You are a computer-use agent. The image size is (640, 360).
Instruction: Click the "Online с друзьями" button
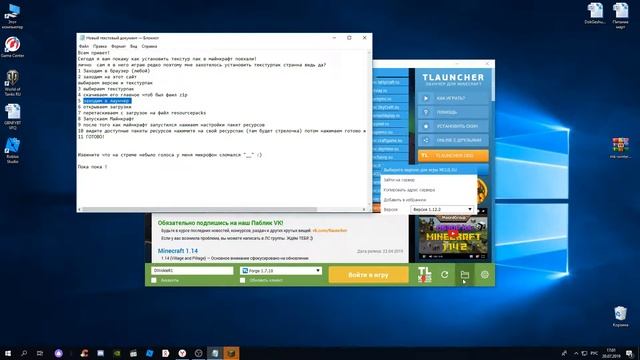click(453, 140)
